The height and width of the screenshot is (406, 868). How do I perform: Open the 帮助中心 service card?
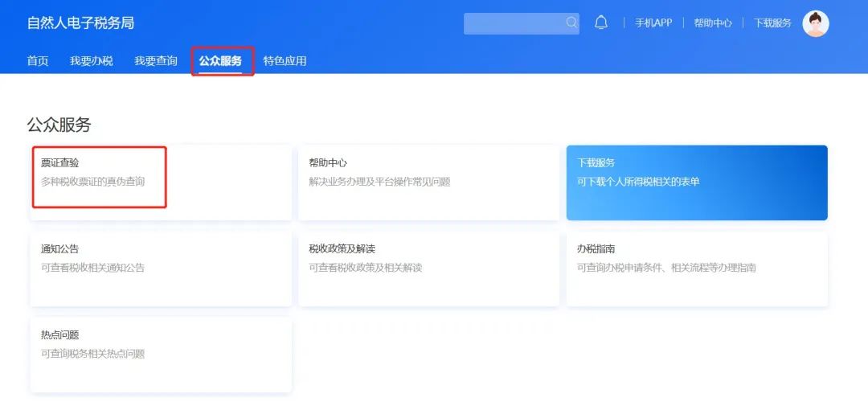point(428,182)
